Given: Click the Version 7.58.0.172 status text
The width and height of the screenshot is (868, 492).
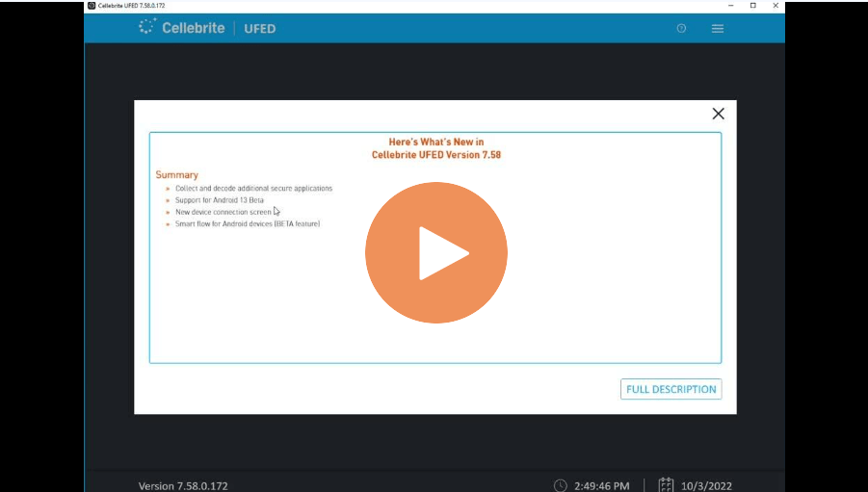Looking at the screenshot, I should (183, 486).
